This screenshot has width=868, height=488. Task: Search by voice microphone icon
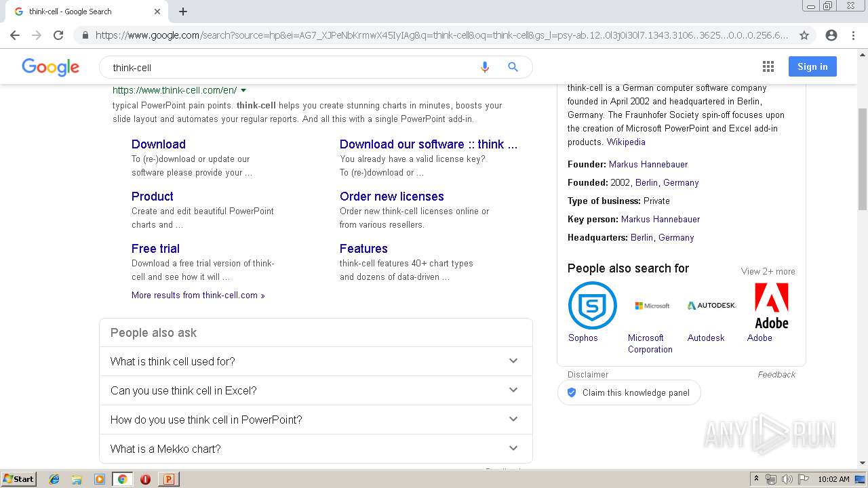point(484,67)
